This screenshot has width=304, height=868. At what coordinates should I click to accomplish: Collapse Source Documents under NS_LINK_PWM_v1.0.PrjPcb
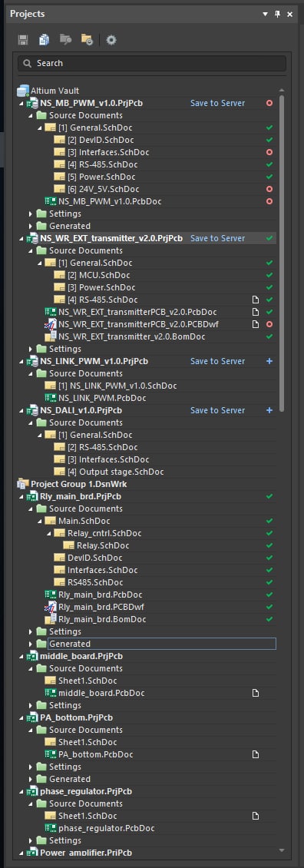click(x=31, y=373)
